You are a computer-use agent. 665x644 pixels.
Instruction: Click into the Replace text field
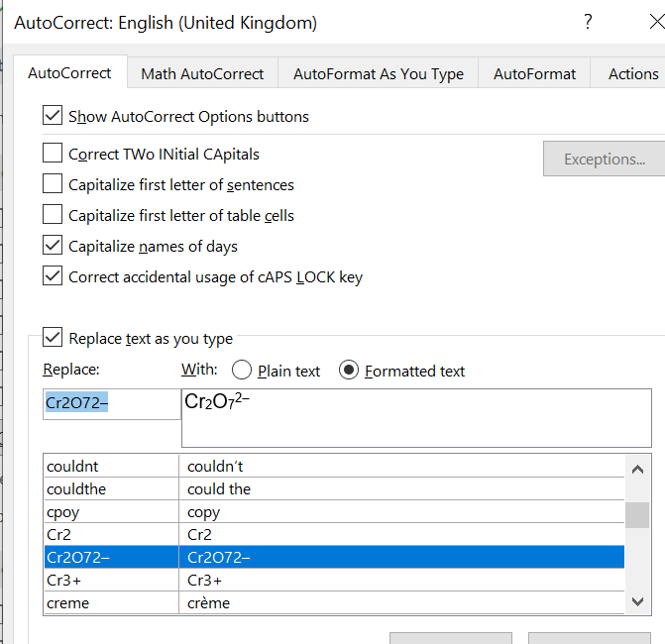[111, 403]
